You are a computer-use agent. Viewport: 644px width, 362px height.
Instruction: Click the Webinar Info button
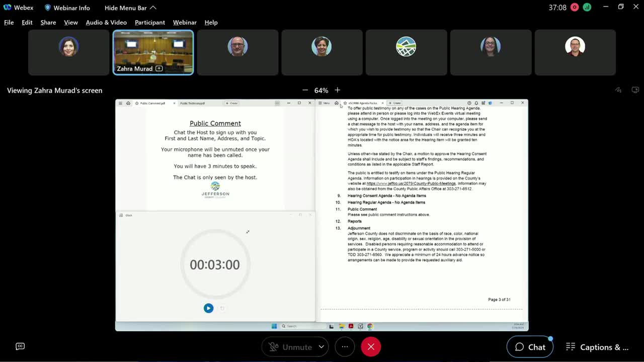(x=67, y=8)
